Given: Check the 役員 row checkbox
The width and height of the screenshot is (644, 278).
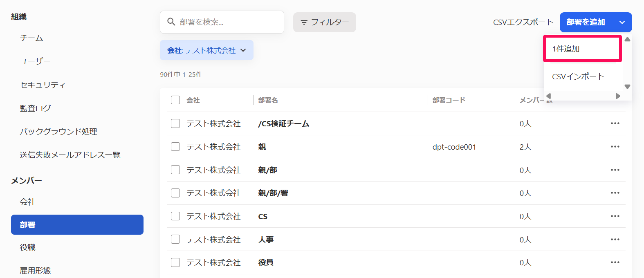Looking at the screenshot, I should click(175, 262).
